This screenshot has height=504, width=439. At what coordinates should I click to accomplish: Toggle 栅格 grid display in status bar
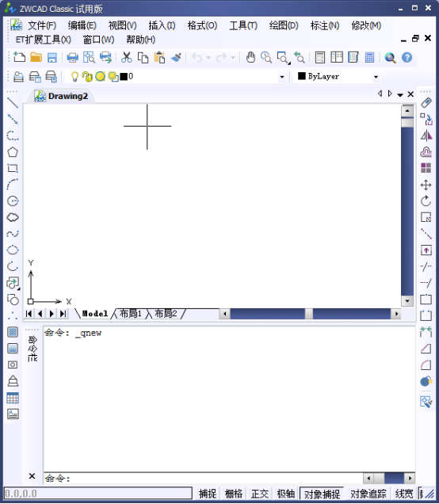click(233, 494)
